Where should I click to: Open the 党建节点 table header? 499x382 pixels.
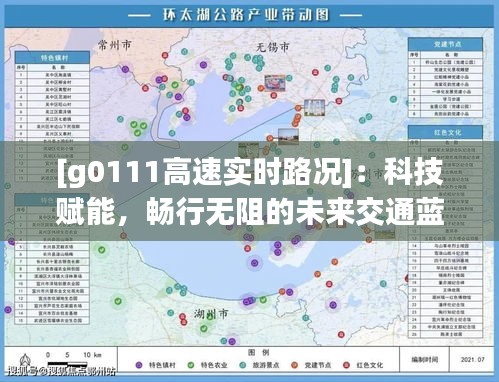coord(446,44)
